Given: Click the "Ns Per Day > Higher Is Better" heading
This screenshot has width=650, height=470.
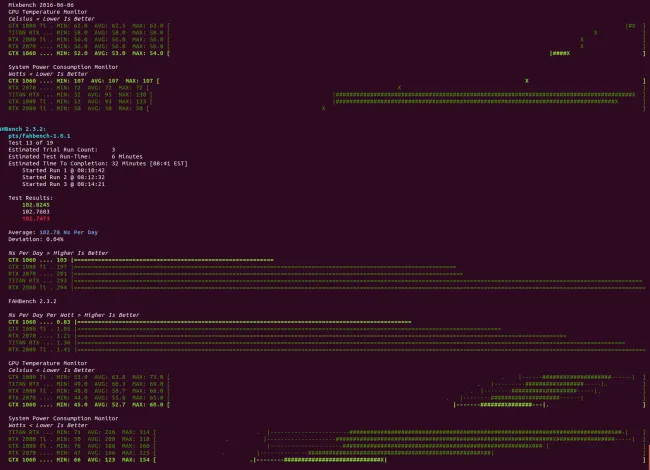Looking at the screenshot, I should [x=58, y=253].
